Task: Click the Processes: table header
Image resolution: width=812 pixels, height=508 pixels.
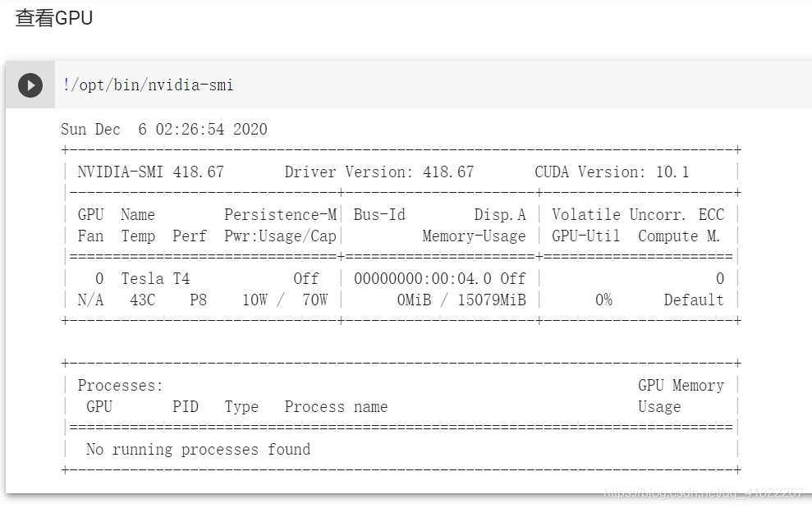Action: [x=121, y=386]
